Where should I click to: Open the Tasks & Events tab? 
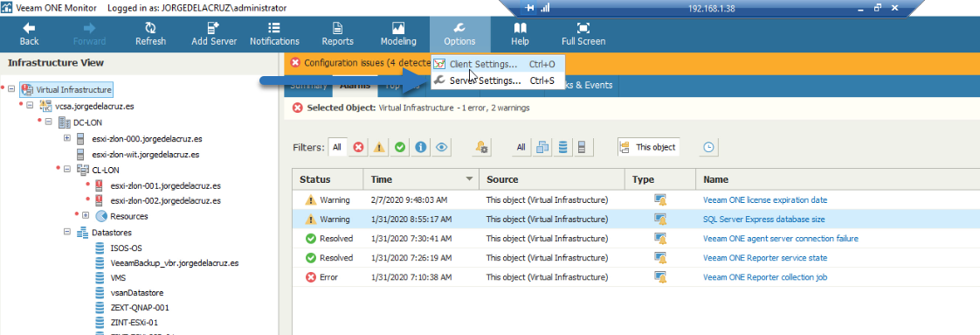pyautogui.click(x=583, y=85)
